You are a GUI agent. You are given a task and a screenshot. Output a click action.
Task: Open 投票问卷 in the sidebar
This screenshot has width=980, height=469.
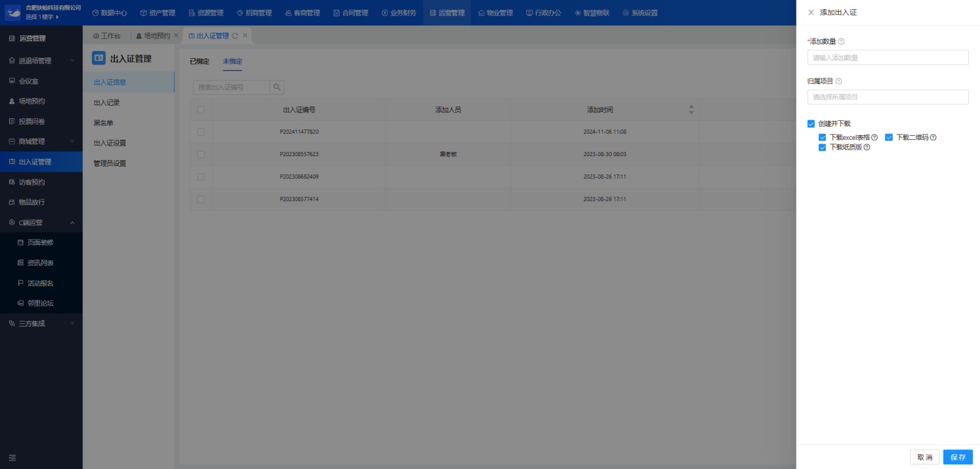41,121
